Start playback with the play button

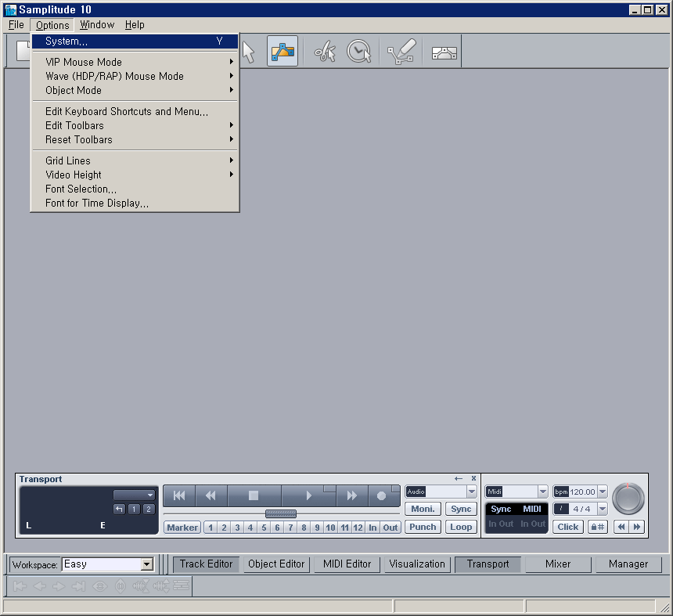click(x=308, y=495)
